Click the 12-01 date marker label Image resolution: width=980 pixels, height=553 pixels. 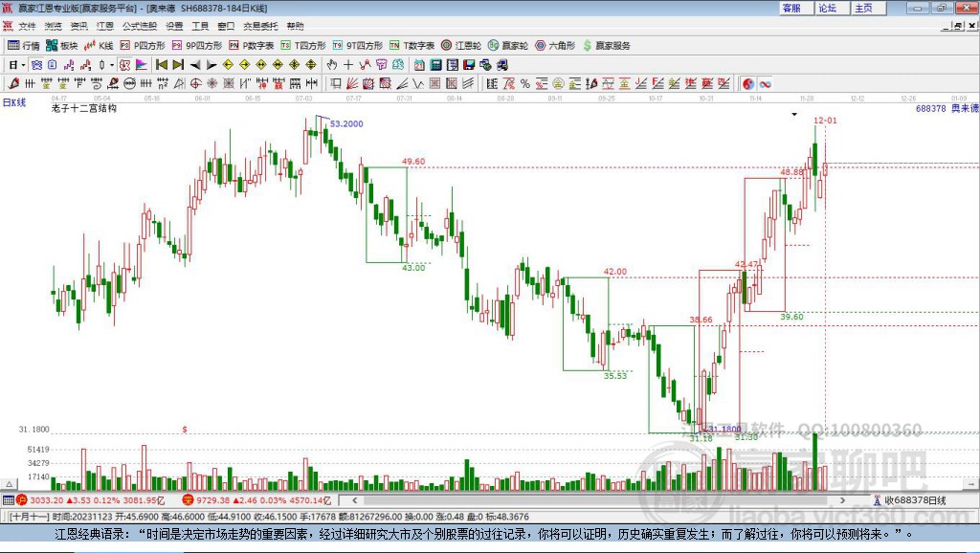point(825,120)
